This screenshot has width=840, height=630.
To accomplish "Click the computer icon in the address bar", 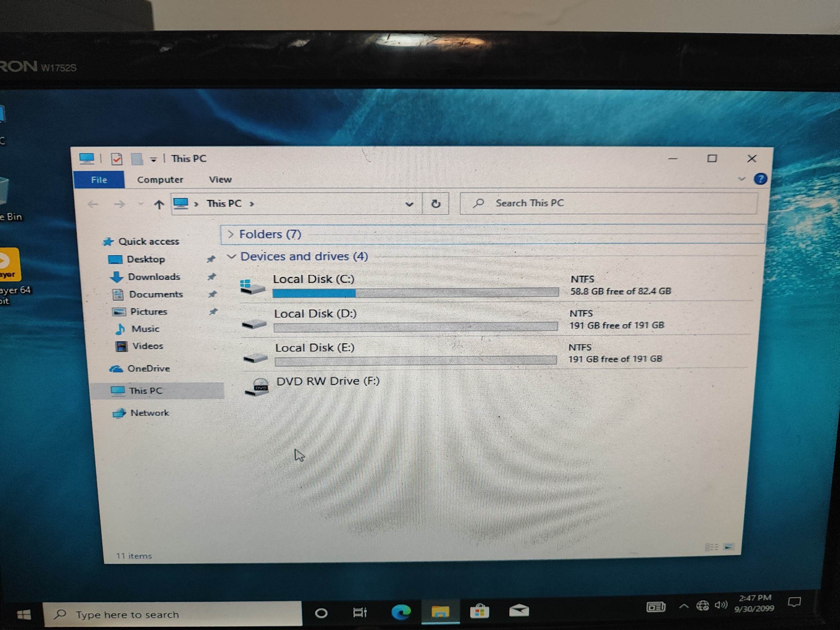I will point(181,203).
